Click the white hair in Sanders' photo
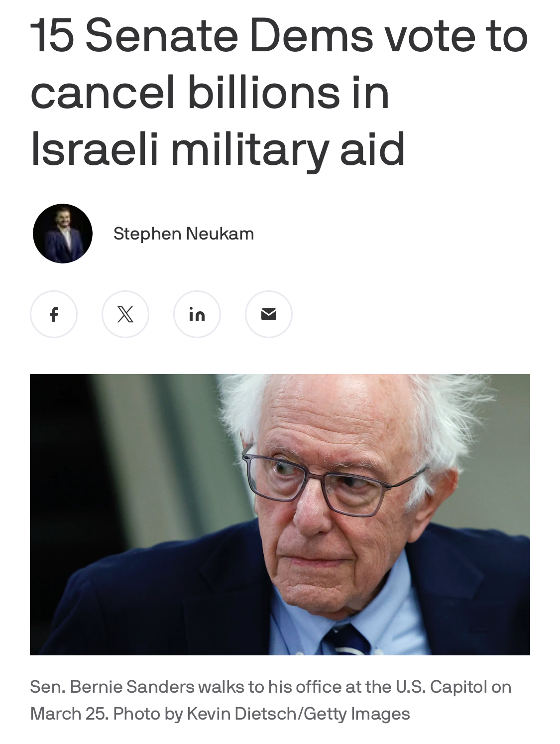 [x=443, y=413]
